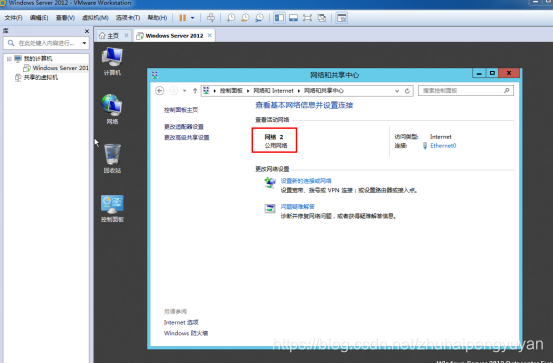Open 更改适配器设置 link
Image resolution: width=553 pixels, height=363 pixels.
(x=184, y=127)
